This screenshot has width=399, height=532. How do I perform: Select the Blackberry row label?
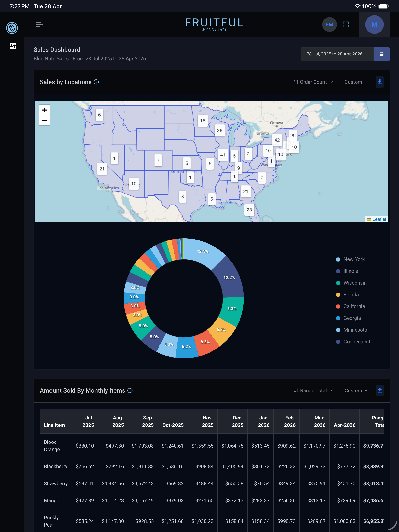(55, 467)
